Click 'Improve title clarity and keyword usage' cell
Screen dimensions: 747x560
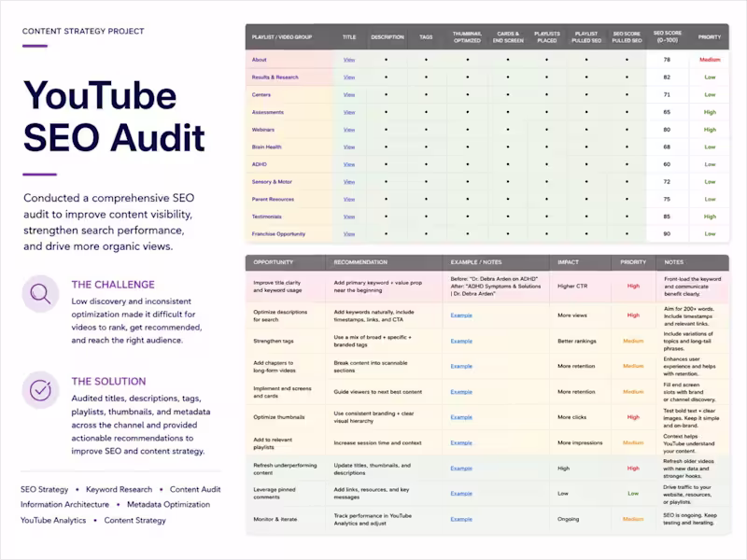[x=277, y=287]
